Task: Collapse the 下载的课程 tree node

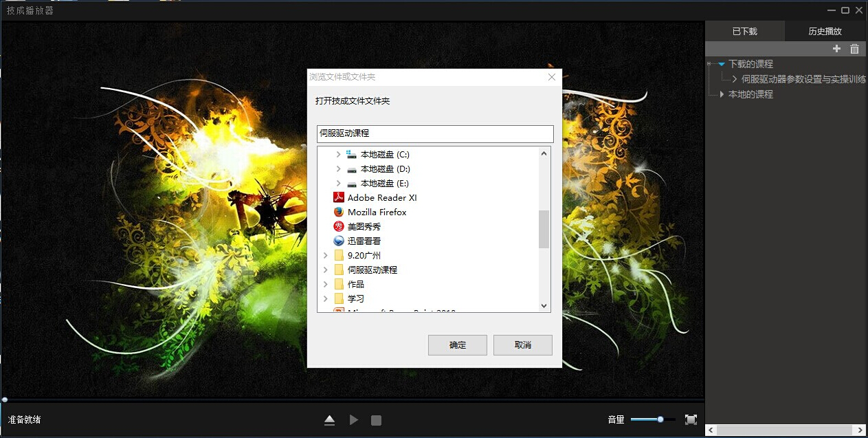Action: click(x=722, y=64)
